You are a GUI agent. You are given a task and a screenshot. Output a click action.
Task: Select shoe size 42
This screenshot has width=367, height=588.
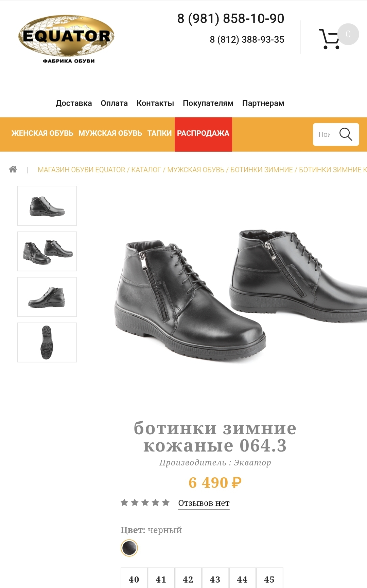(188, 579)
